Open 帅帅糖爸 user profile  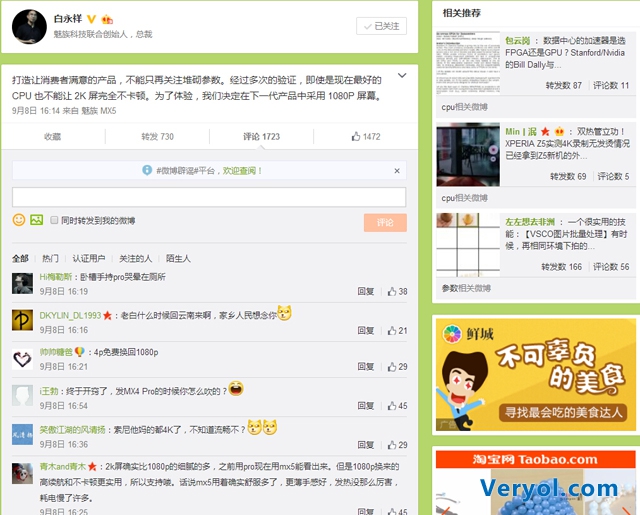point(56,352)
